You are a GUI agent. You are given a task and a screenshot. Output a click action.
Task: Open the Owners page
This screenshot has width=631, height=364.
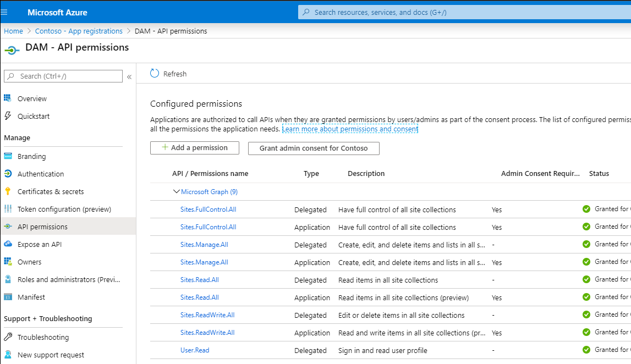click(29, 262)
